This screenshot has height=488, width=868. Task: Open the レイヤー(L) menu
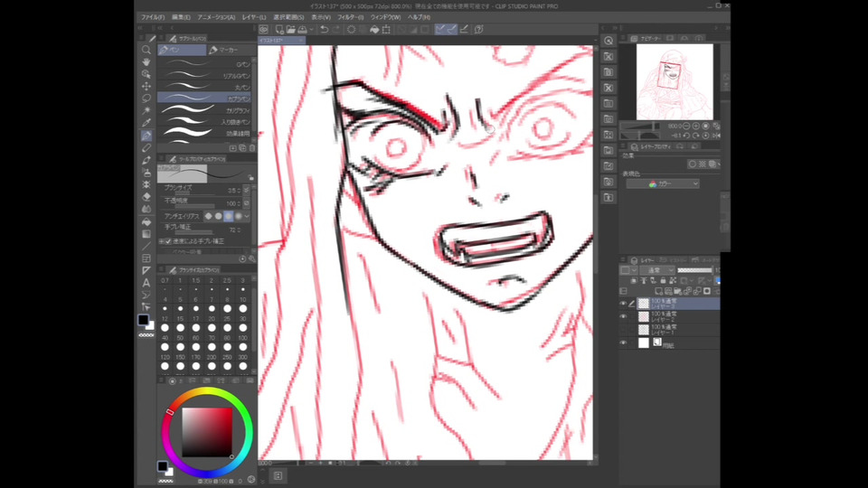tap(254, 17)
